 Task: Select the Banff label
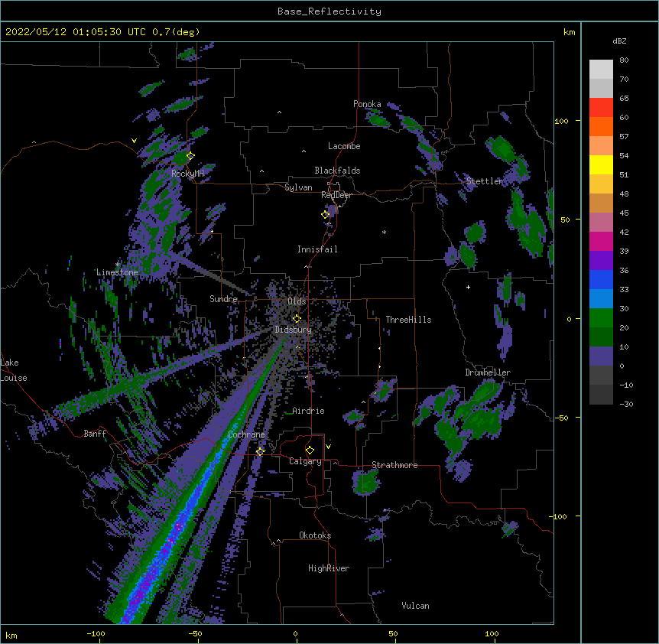tap(95, 434)
